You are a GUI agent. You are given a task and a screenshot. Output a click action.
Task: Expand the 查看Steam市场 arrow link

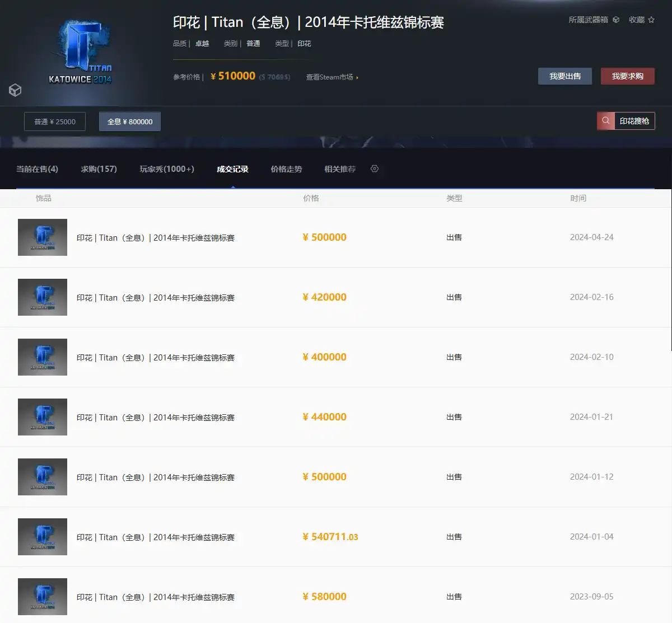coord(357,77)
